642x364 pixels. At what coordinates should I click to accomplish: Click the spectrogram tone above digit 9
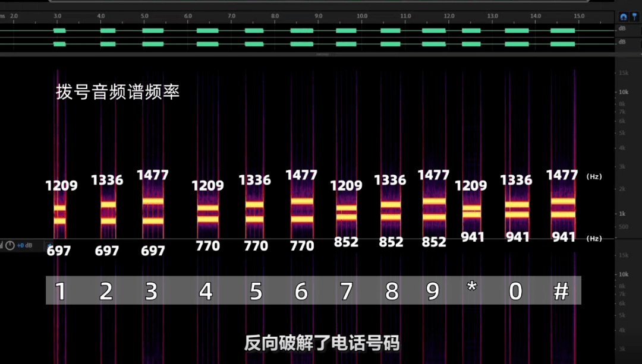coord(434,210)
